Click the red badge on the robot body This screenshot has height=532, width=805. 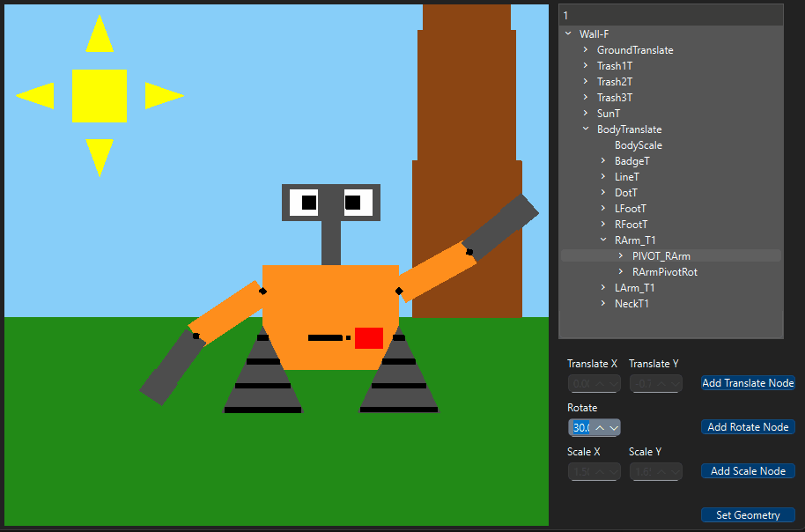click(369, 338)
